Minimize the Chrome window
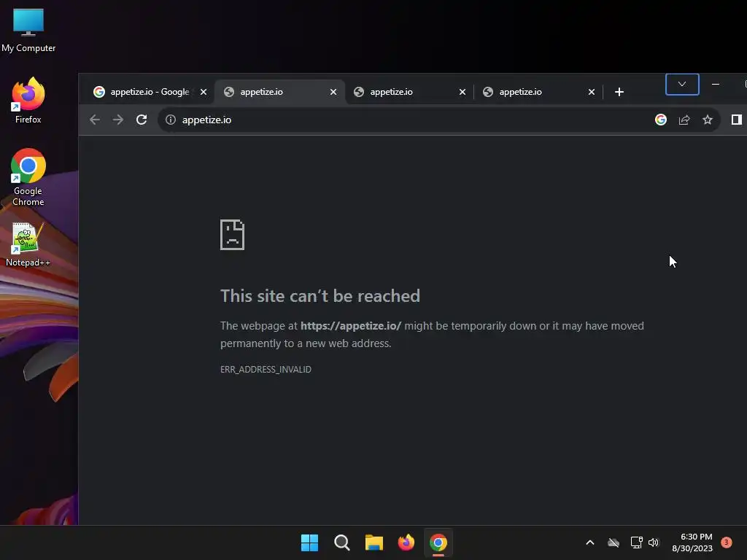The height and width of the screenshot is (560, 747). pos(716,85)
